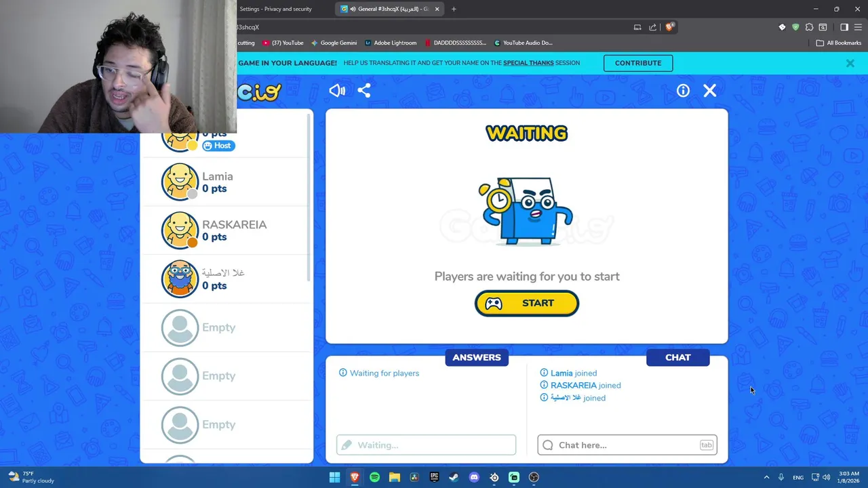Open the Brave Rewards diamond icon
Viewport: 868px width, 488px height.
click(x=782, y=27)
